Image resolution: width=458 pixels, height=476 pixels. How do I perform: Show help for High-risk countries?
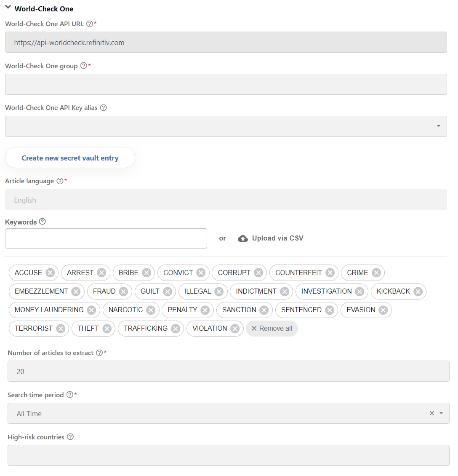(x=70, y=437)
